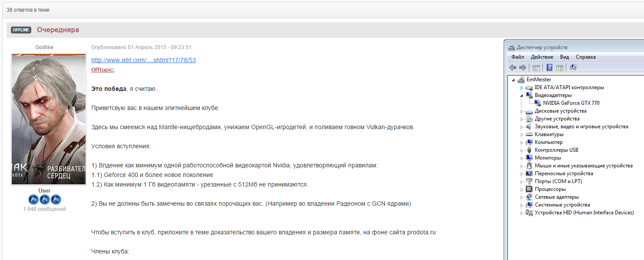Collapse the EmMeister root node
Screen dimensions: 644x260
click(x=513, y=79)
